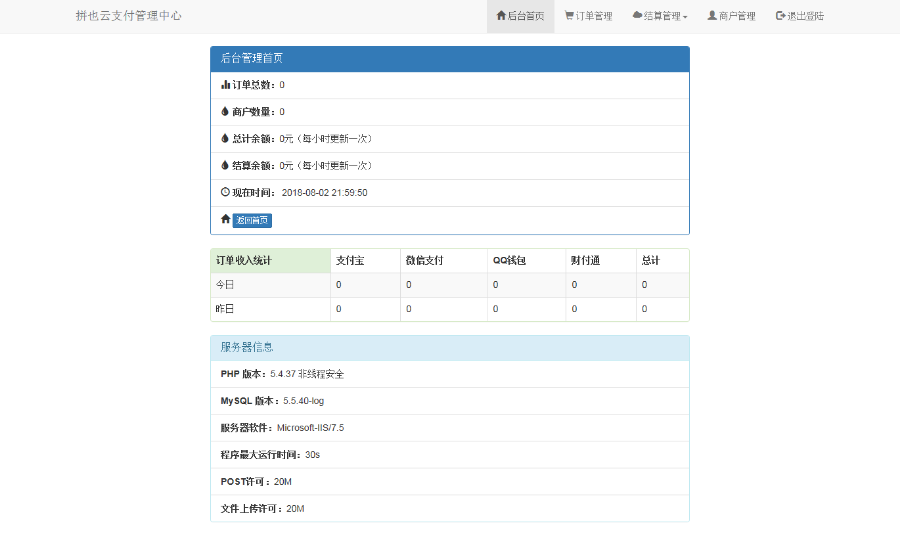
Task: Click the droplet icon by 总计余额
Action: click(x=225, y=138)
